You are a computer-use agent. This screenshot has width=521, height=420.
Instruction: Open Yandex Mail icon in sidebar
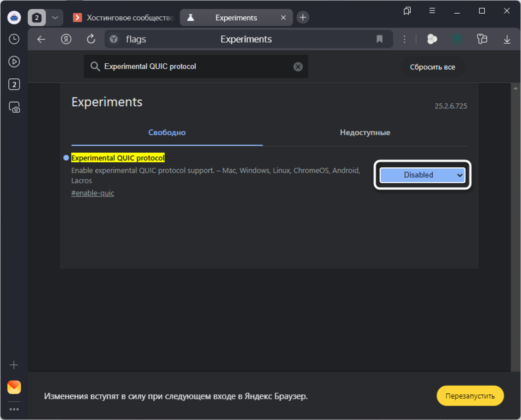point(14,387)
